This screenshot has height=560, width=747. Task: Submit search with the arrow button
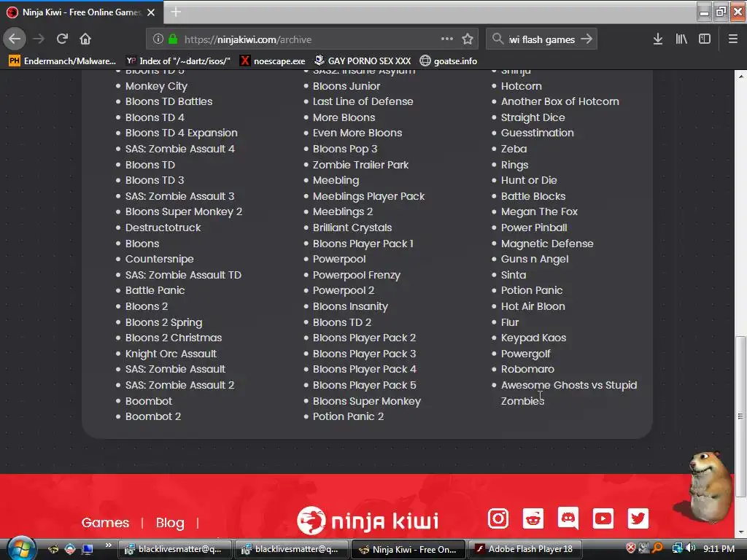click(587, 39)
